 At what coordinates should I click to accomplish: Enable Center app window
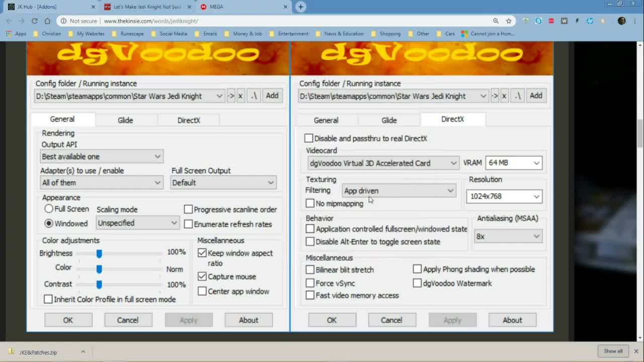click(202, 291)
